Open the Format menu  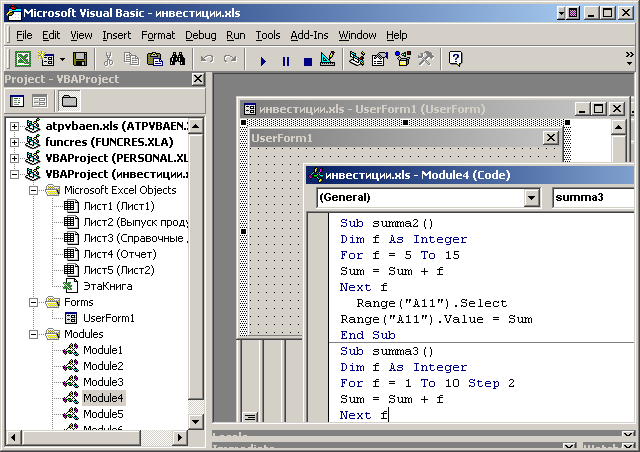pyautogui.click(x=158, y=36)
